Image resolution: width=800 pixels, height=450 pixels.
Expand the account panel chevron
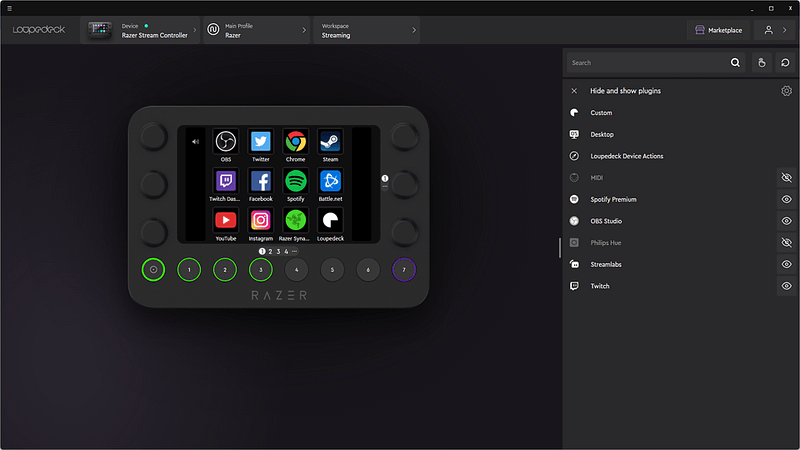785,30
